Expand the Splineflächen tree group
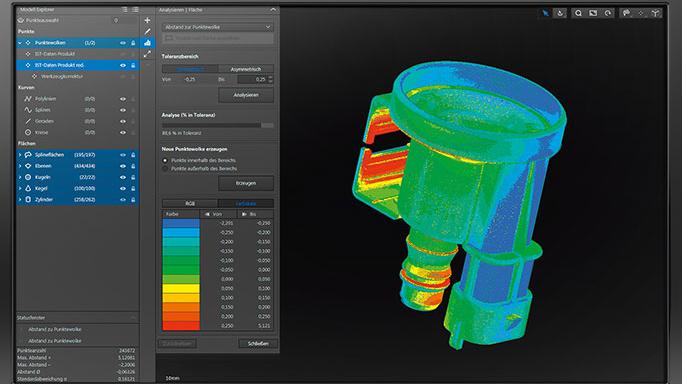 coord(20,155)
